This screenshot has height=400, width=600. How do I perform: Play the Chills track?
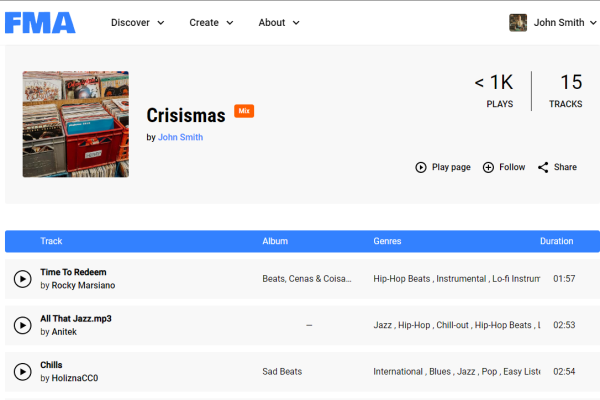(22, 372)
